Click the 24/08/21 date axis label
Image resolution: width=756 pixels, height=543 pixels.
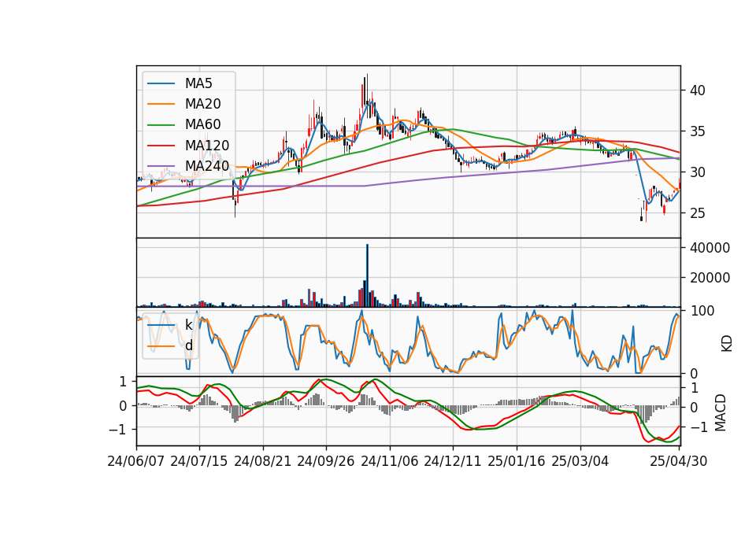pos(263,461)
